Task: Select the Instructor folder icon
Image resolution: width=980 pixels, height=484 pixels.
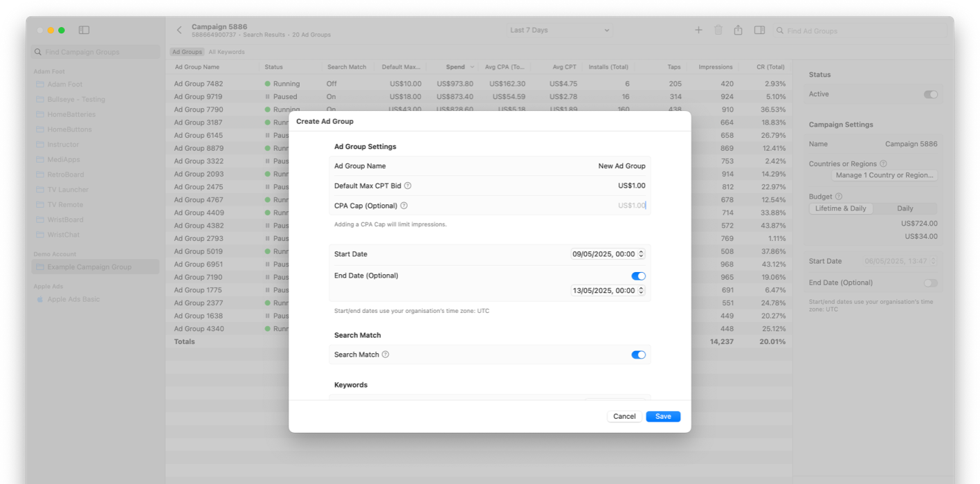Action: pyautogui.click(x=40, y=145)
